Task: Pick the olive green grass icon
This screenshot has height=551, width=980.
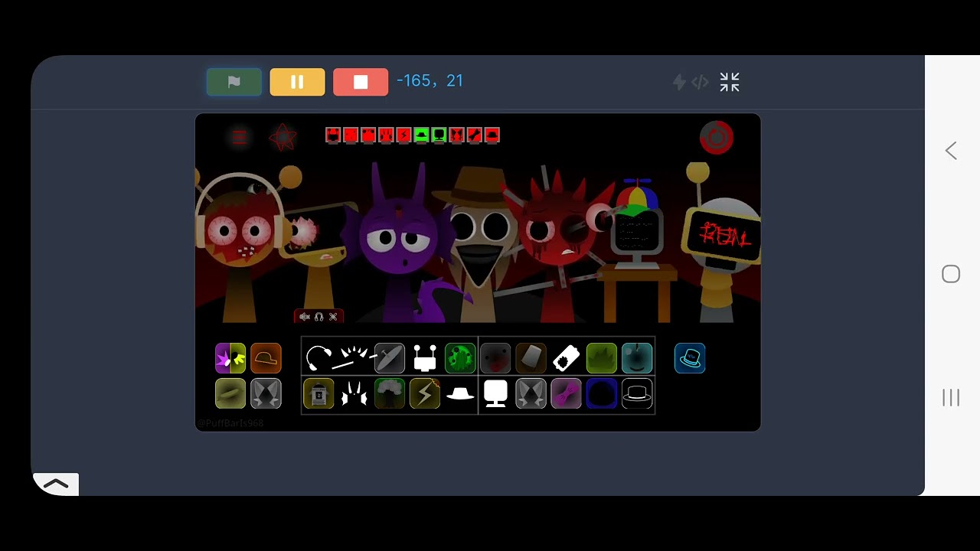Action: coord(601,357)
